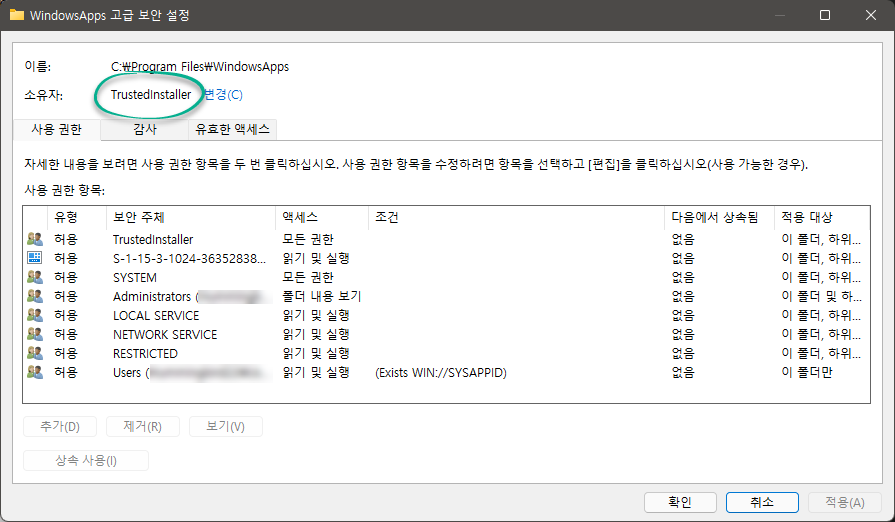Click the 적용(A) button
This screenshot has width=895, height=522.
pos(845,503)
